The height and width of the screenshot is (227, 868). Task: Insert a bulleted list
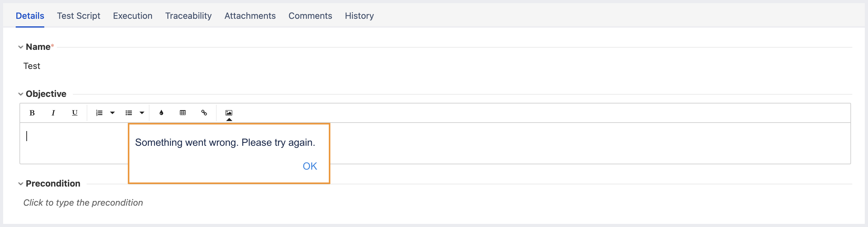coord(129,113)
